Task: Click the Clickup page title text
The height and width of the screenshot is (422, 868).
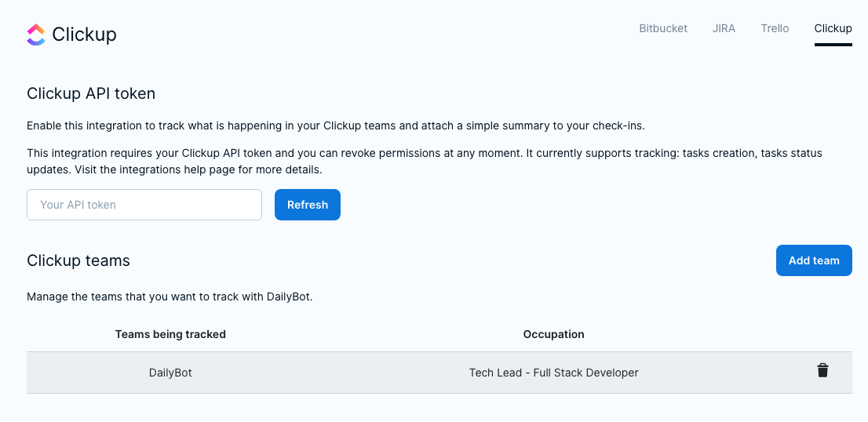Action: (84, 35)
